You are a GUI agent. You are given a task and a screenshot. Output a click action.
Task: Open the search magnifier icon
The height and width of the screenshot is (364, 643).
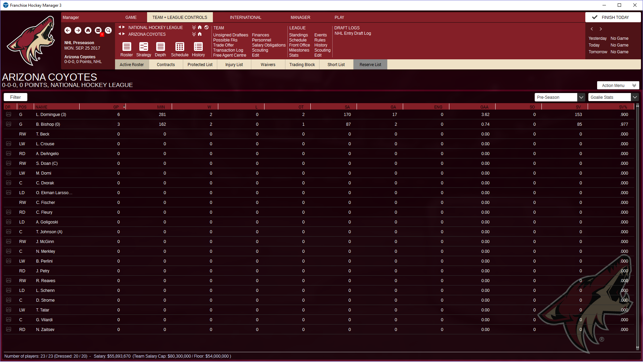108,30
